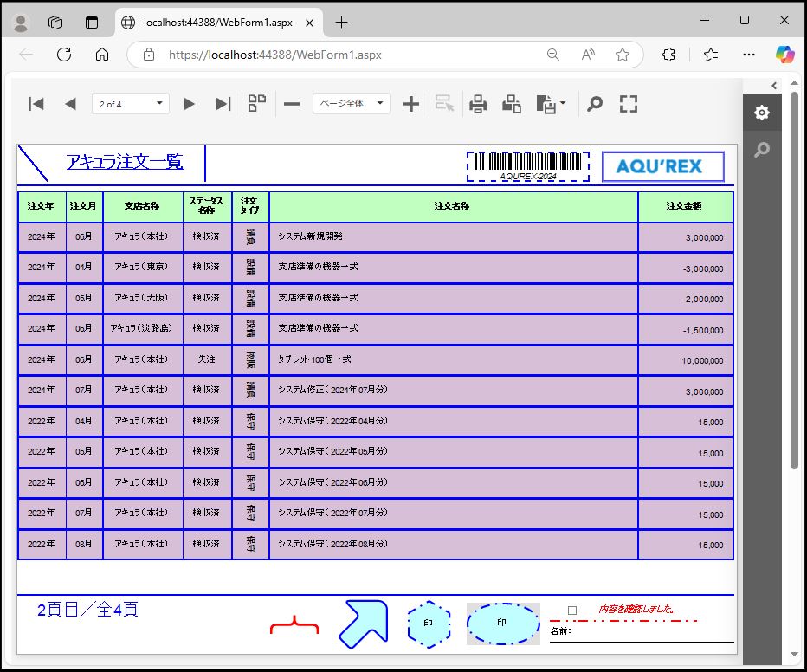The height and width of the screenshot is (672, 807).
Task: Go to the first report page
Action: [36, 104]
